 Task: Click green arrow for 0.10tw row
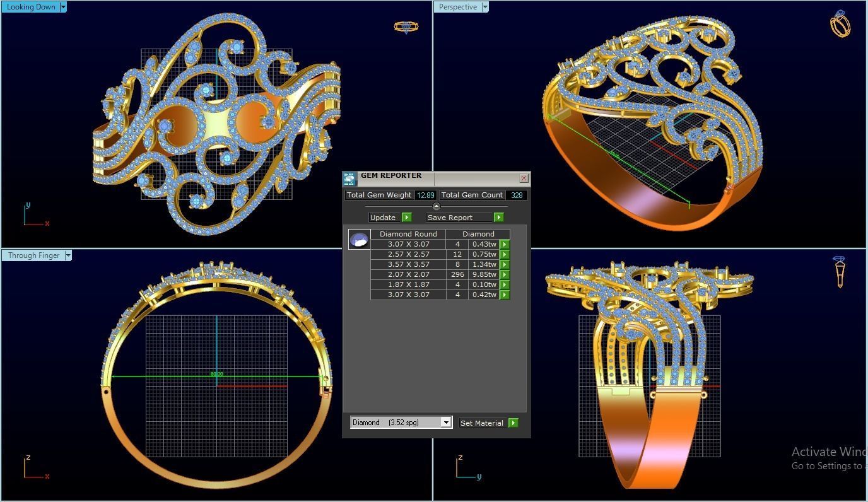coord(505,284)
